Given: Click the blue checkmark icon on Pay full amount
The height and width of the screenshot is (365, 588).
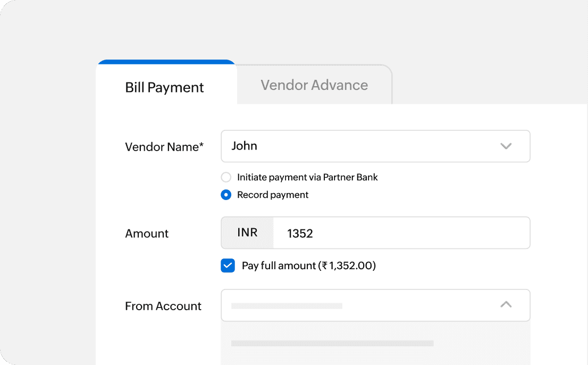Looking at the screenshot, I should point(228,265).
